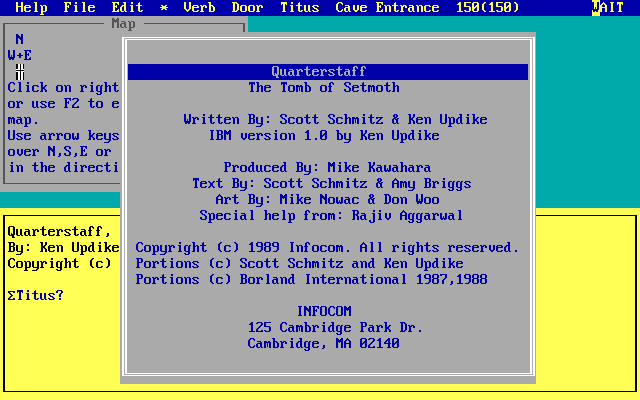Viewport: 640px width, 400px height.
Task: Click 'over N,S,E or' map instruction line
Action: pos(59,151)
